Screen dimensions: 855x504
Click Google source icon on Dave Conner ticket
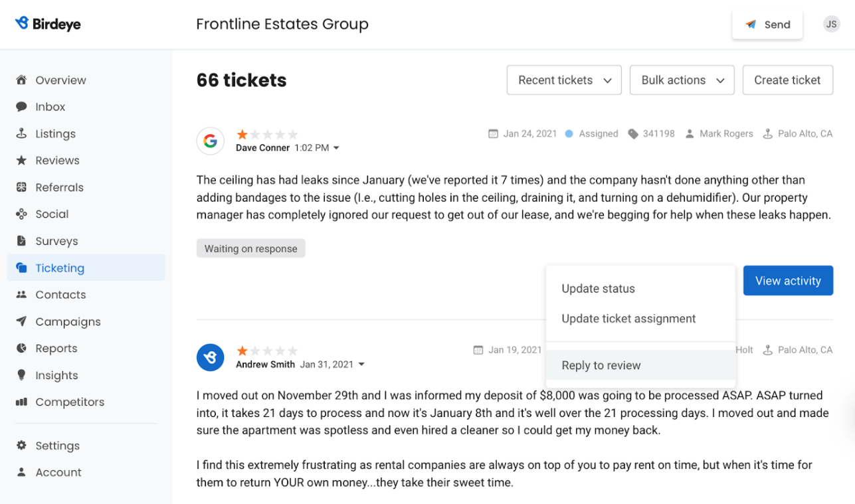pyautogui.click(x=210, y=141)
